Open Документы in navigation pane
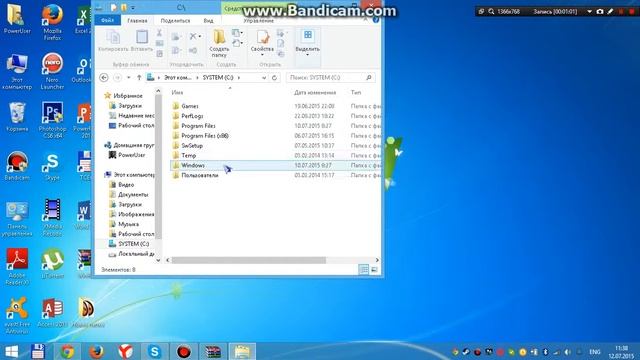640x360 pixels. click(x=133, y=195)
